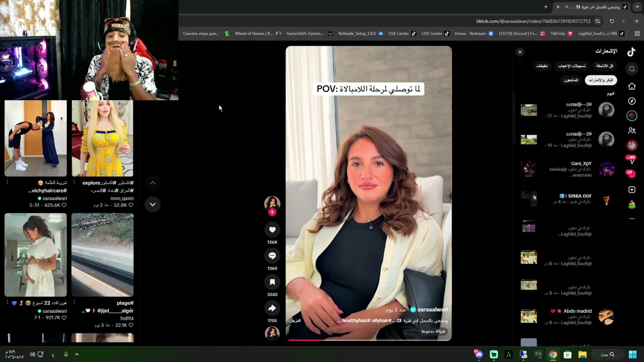Follow saraaalwari with the red plus badge
The image size is (644, 362).
pyautogui.click(x=272, y=212)
